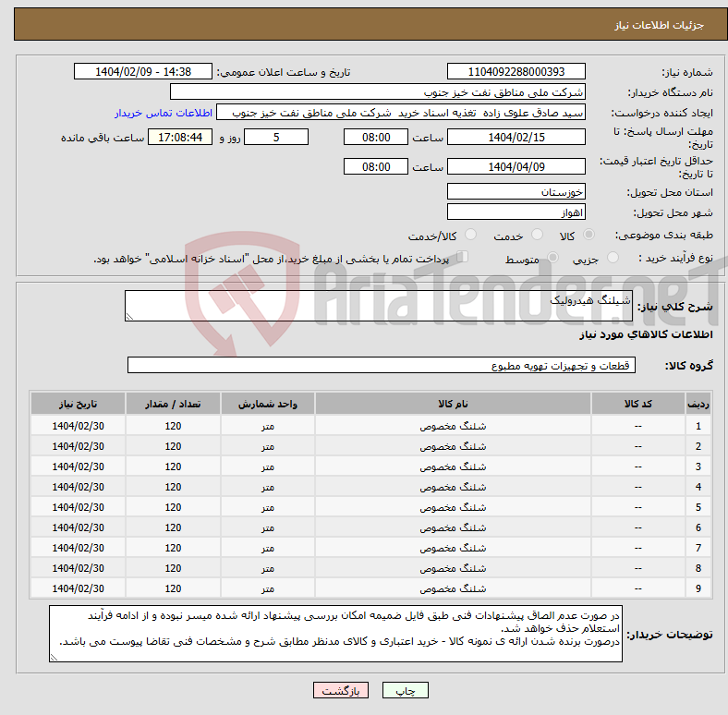Image resolution: width=728 pixels, height=715 pixels.
Task: Select the کالا/خدمت radio button
Action: point(470,235)
